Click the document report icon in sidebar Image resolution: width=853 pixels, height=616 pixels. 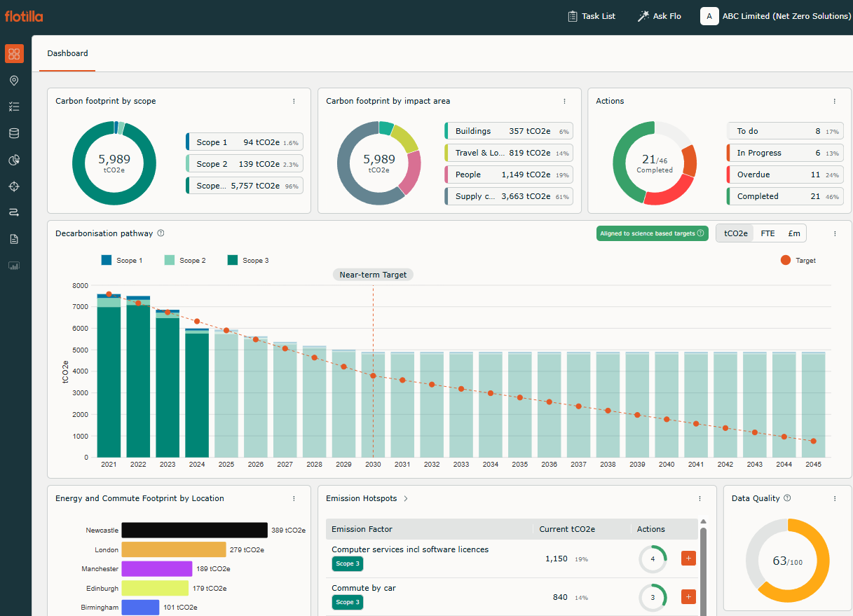coord(14,239)
